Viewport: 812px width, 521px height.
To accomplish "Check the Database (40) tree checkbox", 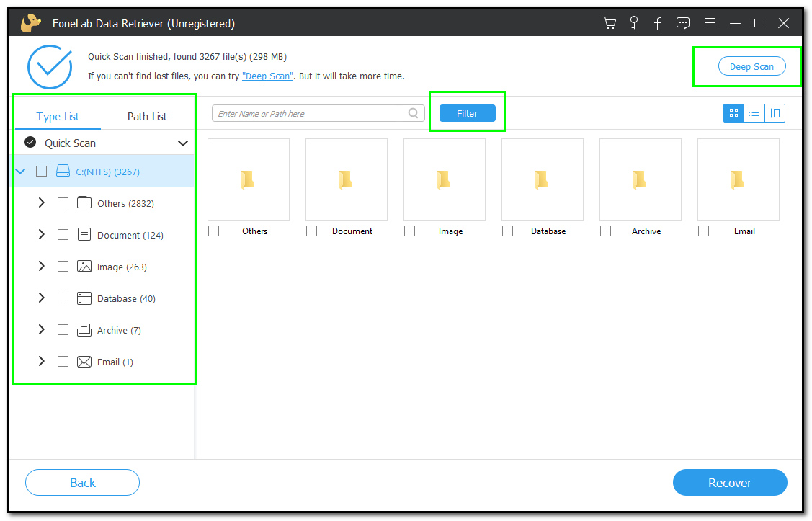I will click(x=63, y=298).
